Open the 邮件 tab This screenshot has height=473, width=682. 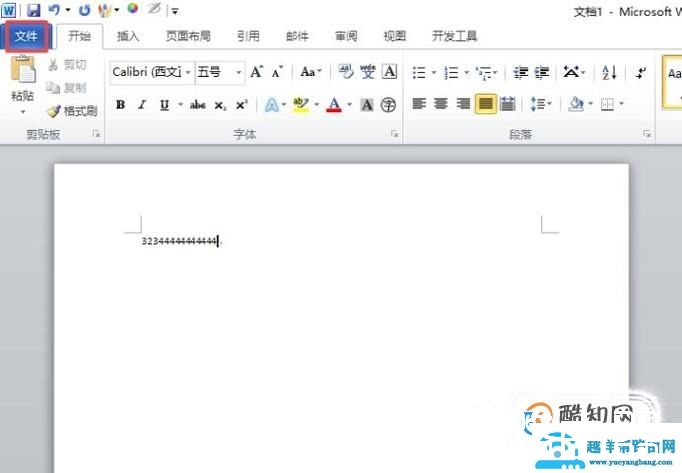tap(297, 37)
